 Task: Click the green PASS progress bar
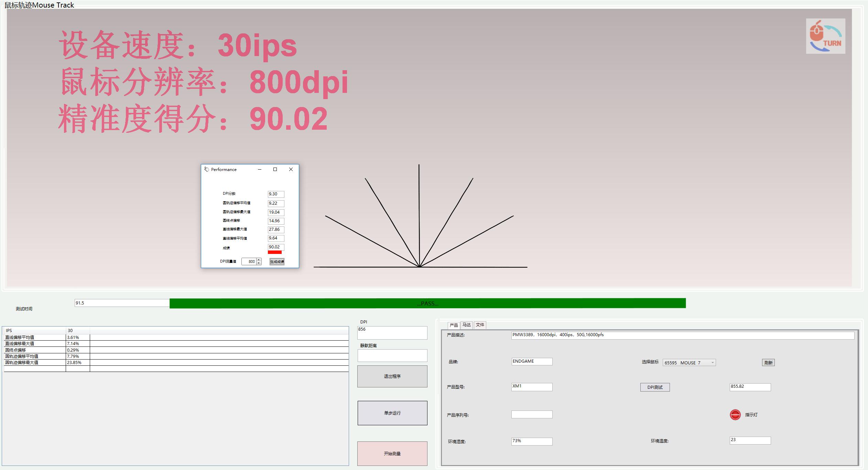coord(427,303)
